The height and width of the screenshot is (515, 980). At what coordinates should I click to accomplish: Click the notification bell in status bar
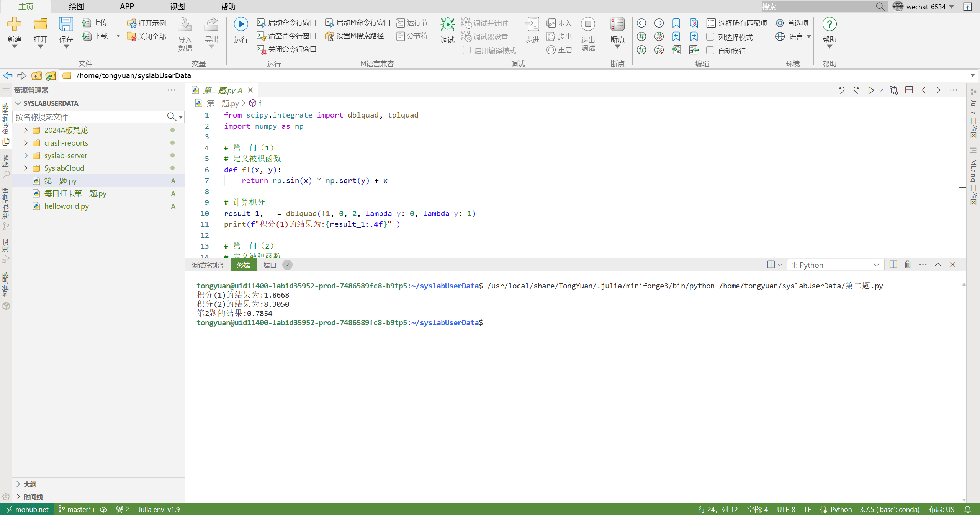[967, 509]
